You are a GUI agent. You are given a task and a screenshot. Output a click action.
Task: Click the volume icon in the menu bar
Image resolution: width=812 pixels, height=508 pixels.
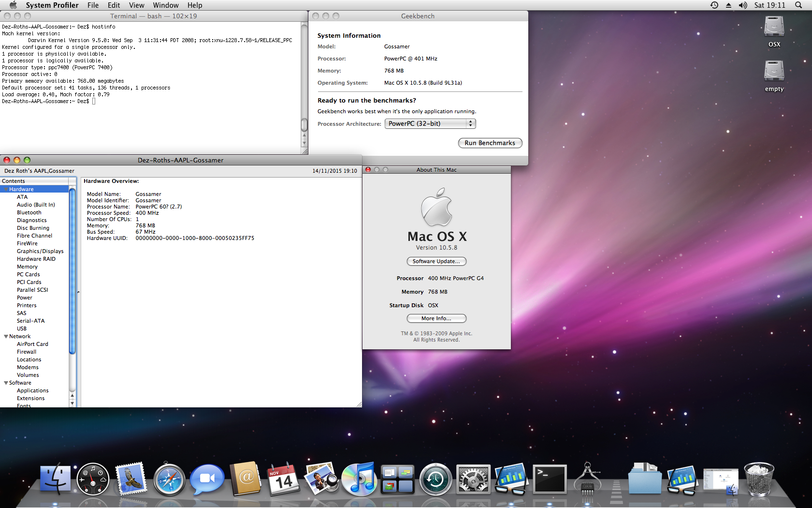tap(743, 5)
